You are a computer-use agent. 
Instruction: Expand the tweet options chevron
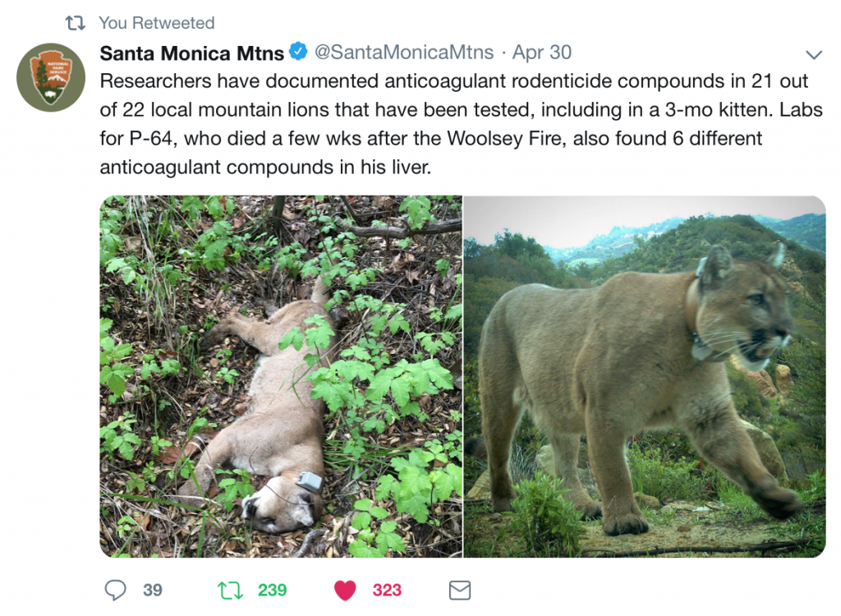point(814,55)
